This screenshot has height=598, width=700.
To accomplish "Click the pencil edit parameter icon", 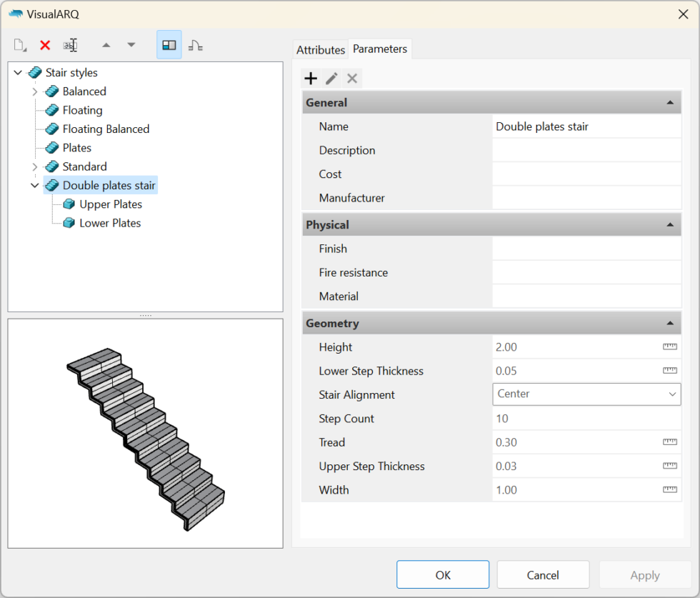I will [331, 79].
